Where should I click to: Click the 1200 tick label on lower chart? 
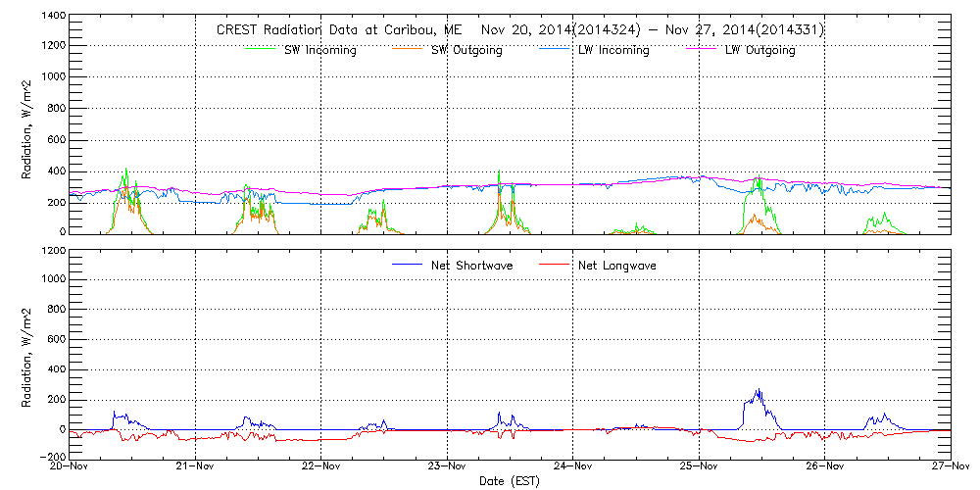coord(53,250)
